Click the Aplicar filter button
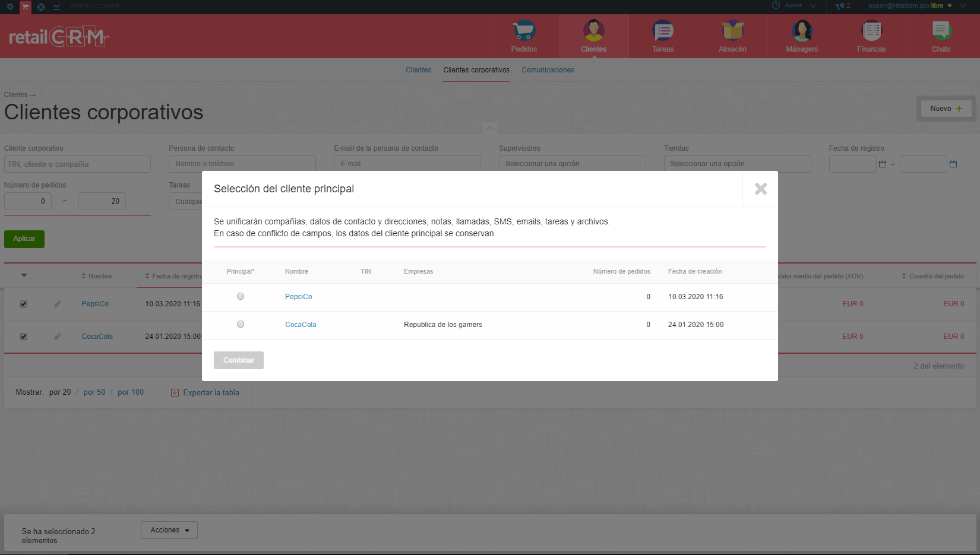The height and width of the screenshot is (555, 980). pos(24,239)
